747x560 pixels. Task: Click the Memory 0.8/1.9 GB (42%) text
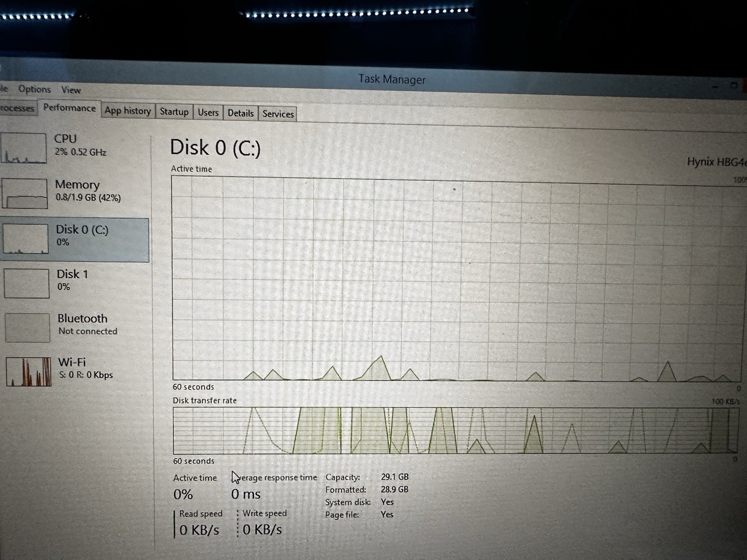coord(88,191)
